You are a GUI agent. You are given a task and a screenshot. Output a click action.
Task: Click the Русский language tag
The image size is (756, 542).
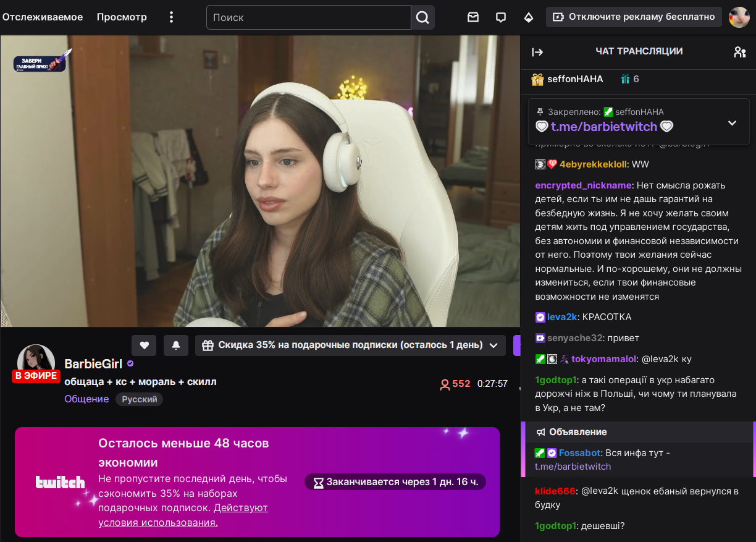click(140, 399)
